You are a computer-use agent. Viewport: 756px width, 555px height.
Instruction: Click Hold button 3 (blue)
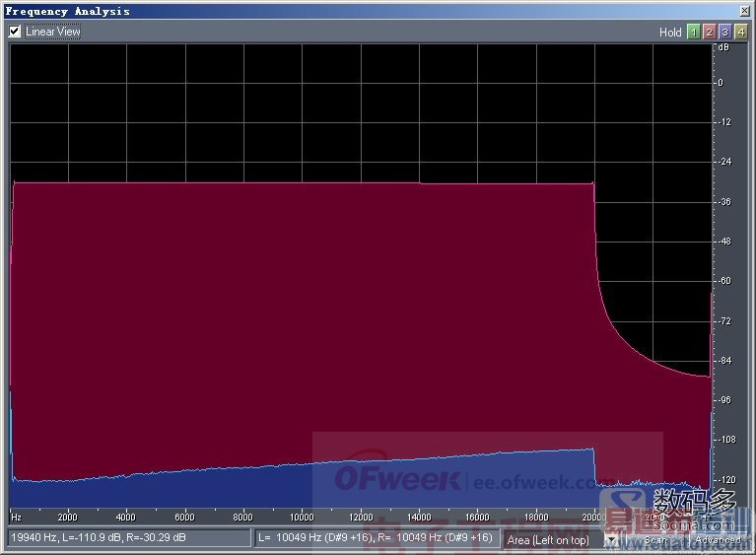pyautogui.click(x=724, y=33)
